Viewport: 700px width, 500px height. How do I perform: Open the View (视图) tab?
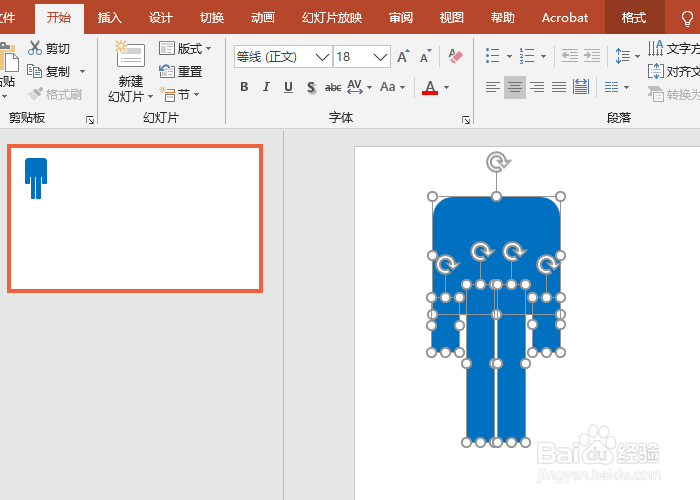tap(452, 18)
